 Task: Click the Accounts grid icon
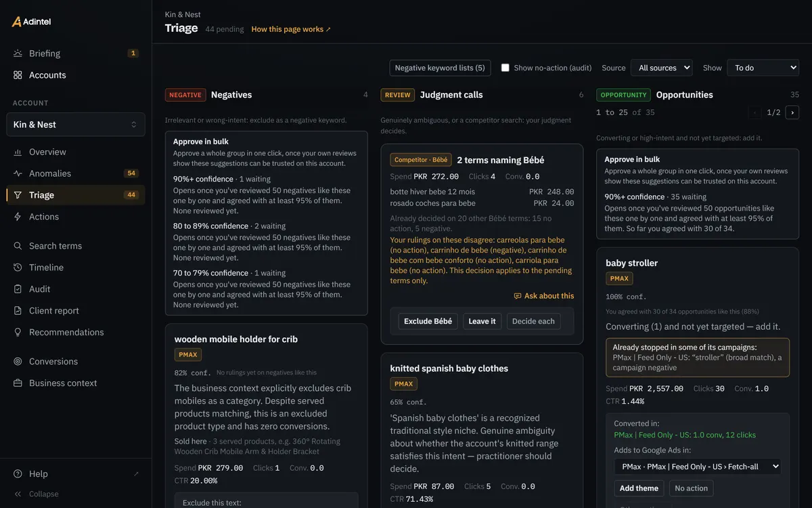18,75
